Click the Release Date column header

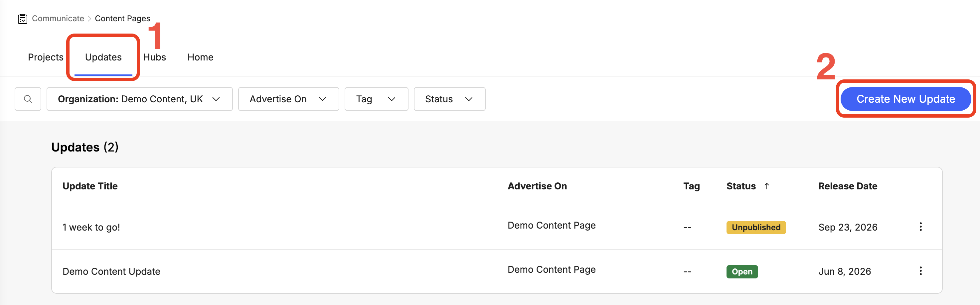[x=848, y=186]
